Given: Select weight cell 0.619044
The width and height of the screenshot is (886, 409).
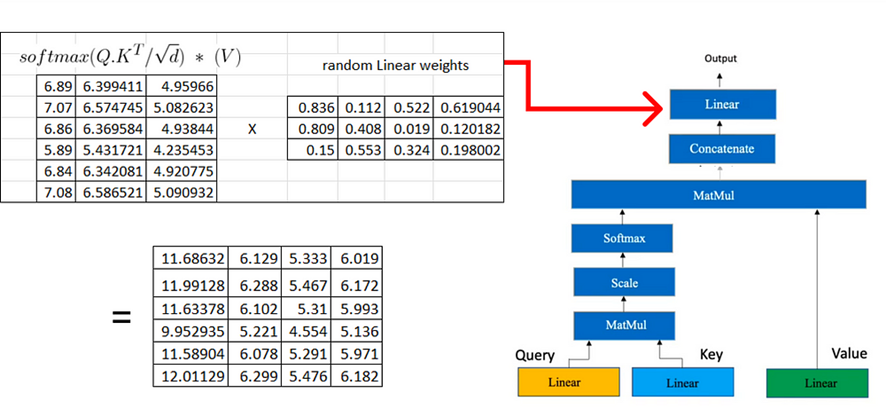Looking at the screenshot, I should point(468,107).
